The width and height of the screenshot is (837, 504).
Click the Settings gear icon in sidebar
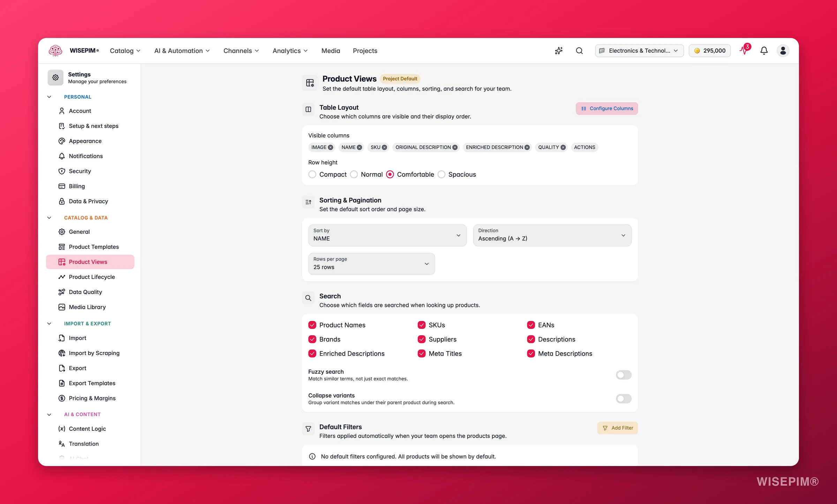pos(55,77)
